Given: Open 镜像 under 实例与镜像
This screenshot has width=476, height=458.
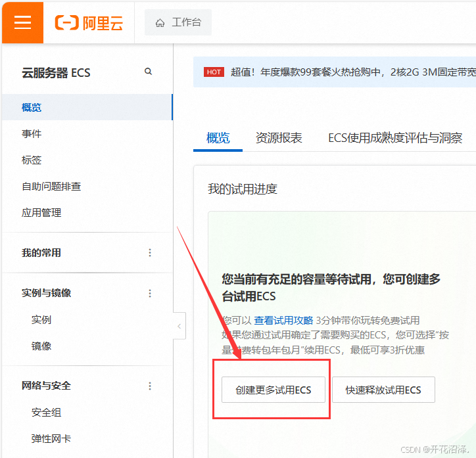Looking at the screenshot, I should point(41,346).
